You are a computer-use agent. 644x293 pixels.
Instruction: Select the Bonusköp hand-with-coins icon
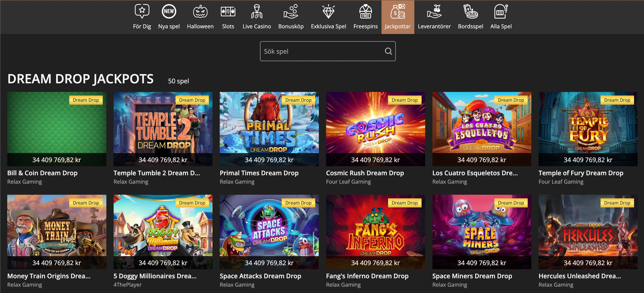click(291, 11)
